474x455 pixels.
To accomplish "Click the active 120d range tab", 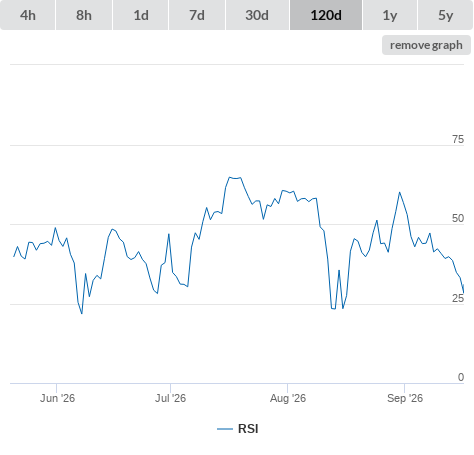I will [326, 15].
